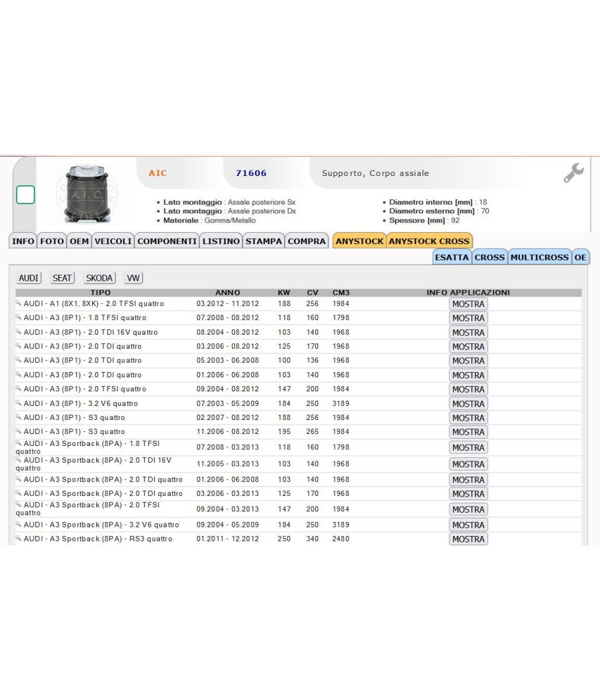600x700 pixels.
Task: Click magnifier icon beside Sportback 2.0 TDI 125 KW
Action: tap(19, 493)
